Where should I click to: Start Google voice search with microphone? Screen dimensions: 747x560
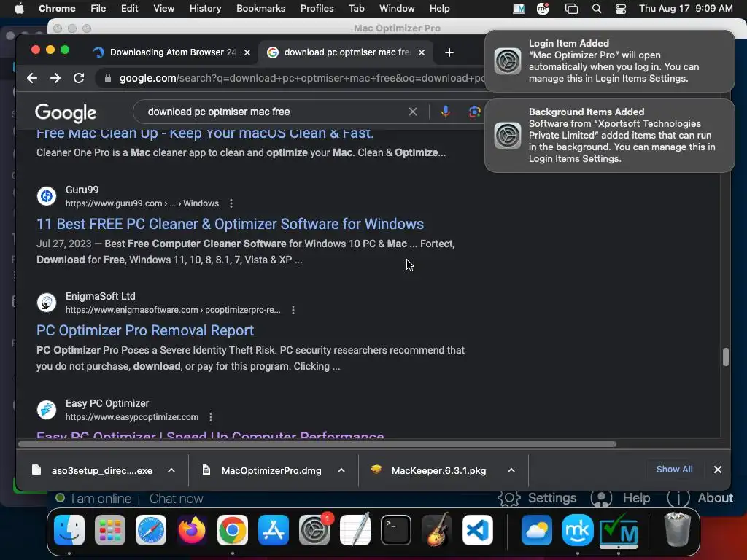pyautogui.click(x=446, y=112)
